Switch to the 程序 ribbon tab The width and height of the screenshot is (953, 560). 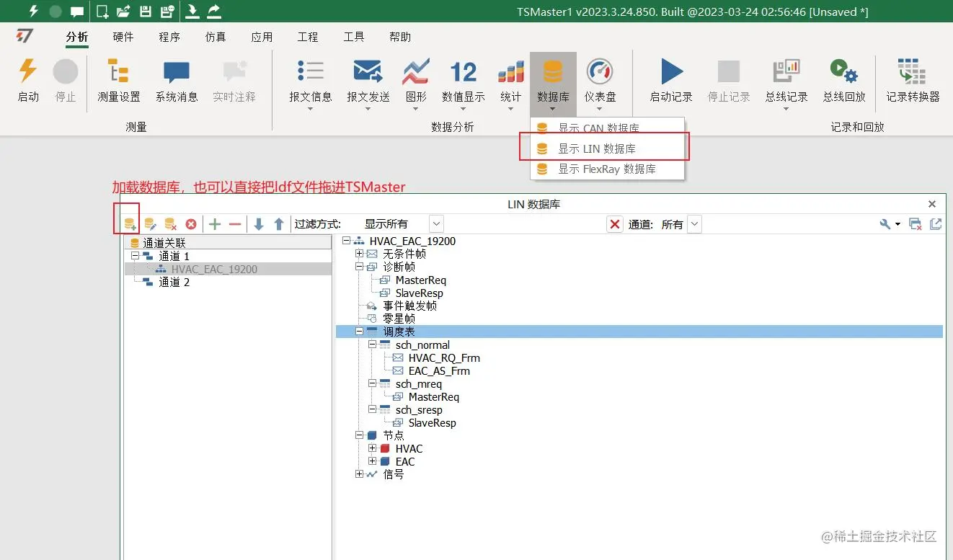click(169, 37)
